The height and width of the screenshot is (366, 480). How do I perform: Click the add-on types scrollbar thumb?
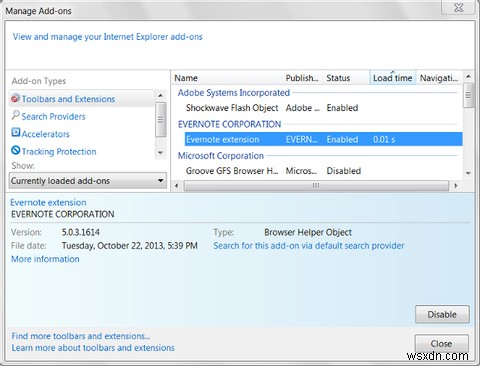click(161, 119)
